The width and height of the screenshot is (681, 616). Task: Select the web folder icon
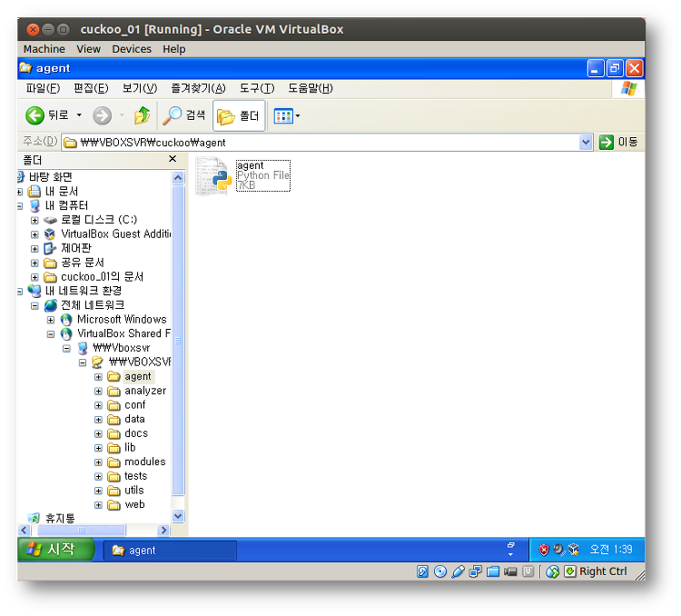tap(113, 505)
